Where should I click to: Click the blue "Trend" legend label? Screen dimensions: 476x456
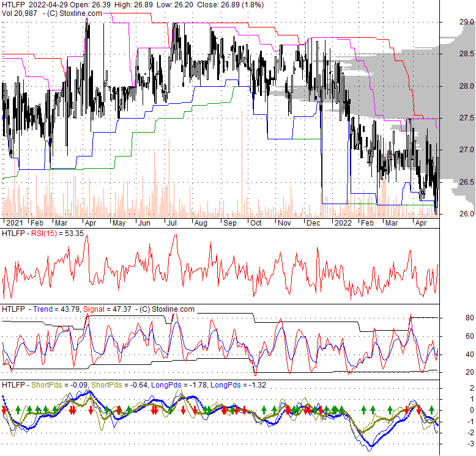coord(43,309)
